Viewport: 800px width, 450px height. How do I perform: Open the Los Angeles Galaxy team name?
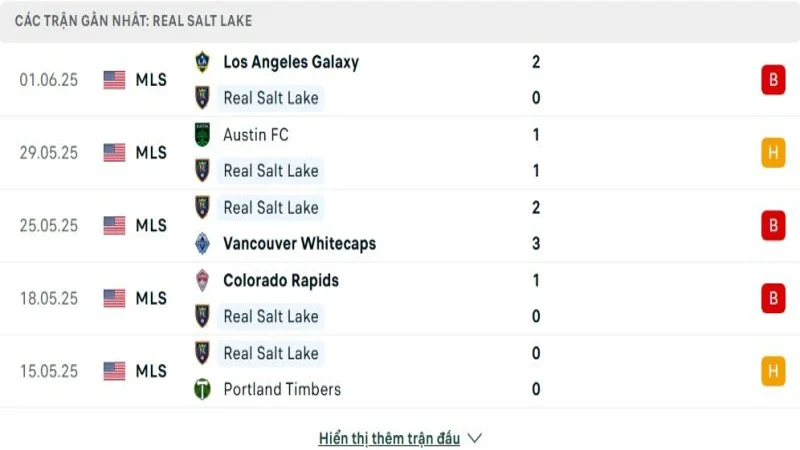coord(291,62)
